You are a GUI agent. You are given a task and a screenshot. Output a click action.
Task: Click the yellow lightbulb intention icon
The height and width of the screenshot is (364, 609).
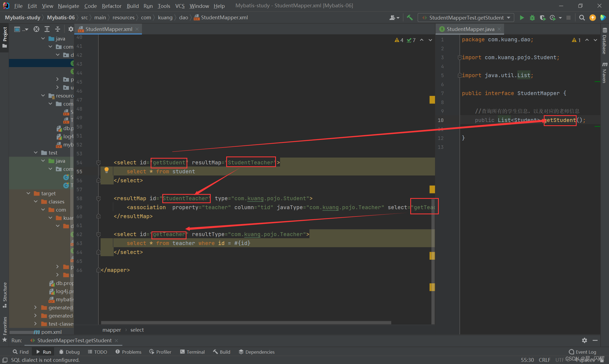pos(107,170)
